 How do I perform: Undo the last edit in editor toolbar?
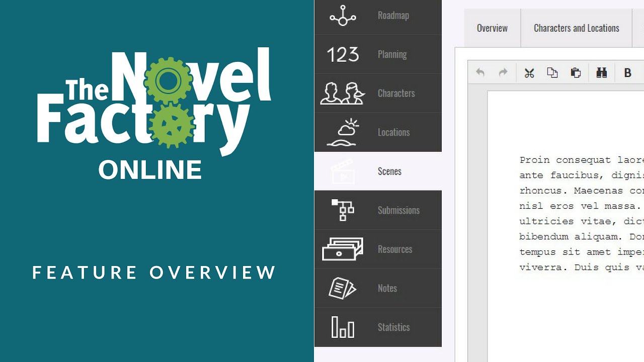[x=480, y=73]
